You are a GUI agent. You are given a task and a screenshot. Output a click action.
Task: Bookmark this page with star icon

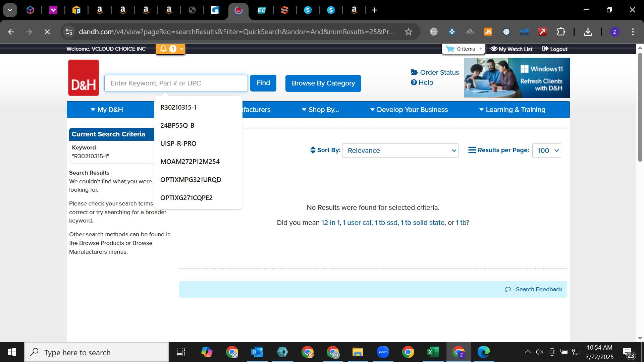[408, 32]
